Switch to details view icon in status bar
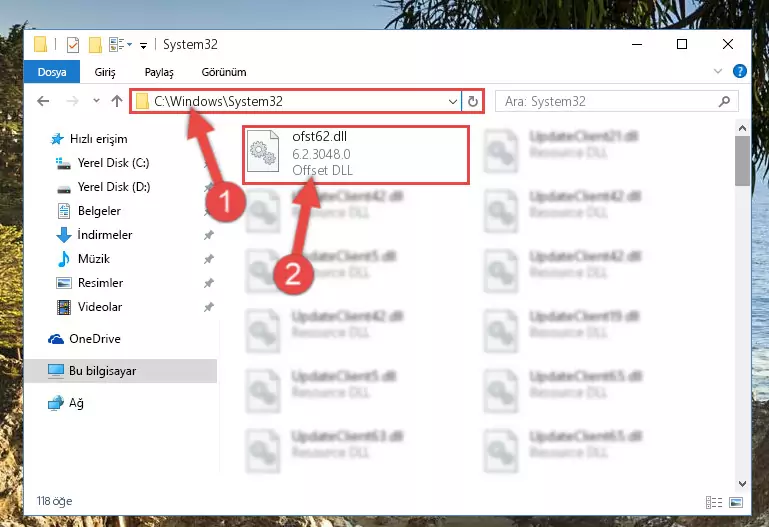 pyautogui.click(x=714, y=502)
